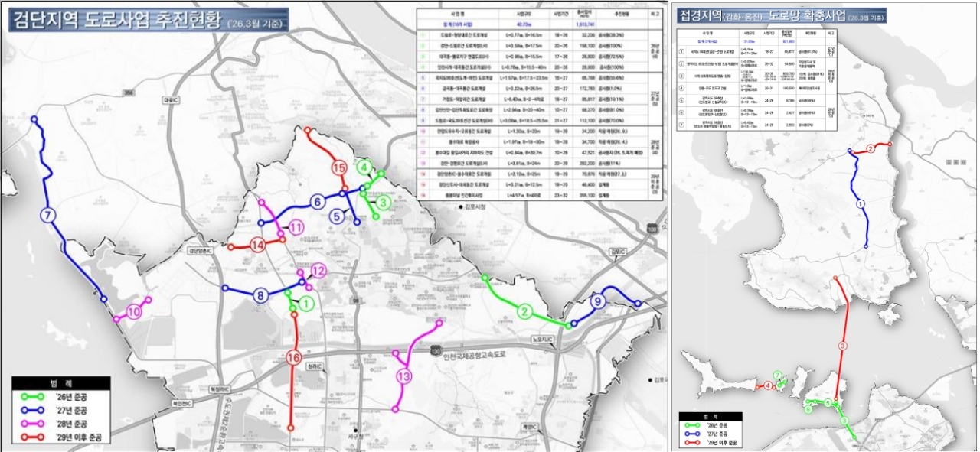Click magenta route marker 10
Viewport: 980px width, 452px height.
coord(133,311)
